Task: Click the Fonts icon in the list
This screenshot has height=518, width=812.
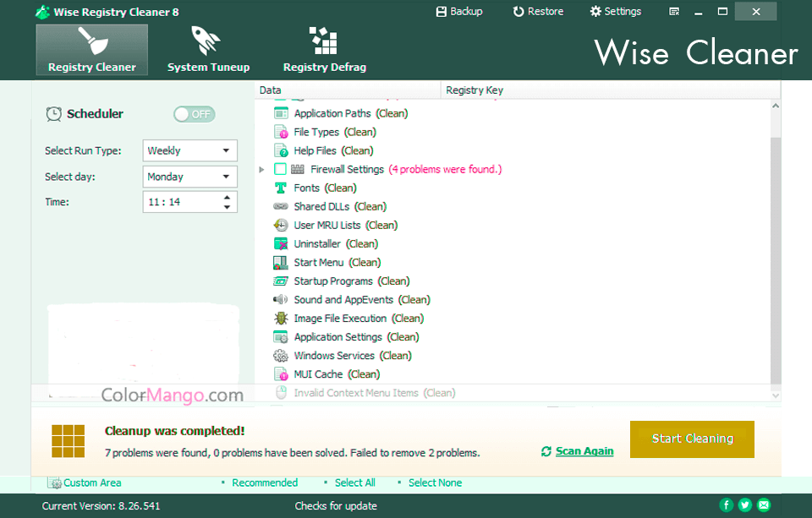Action: (x=281, y=188)
